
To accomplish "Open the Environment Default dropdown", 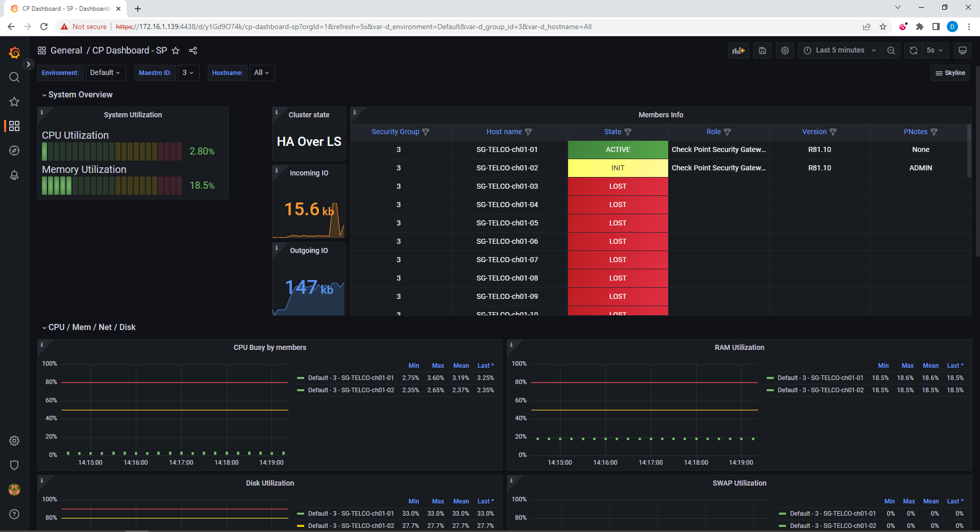I will [x=105, y=73].
